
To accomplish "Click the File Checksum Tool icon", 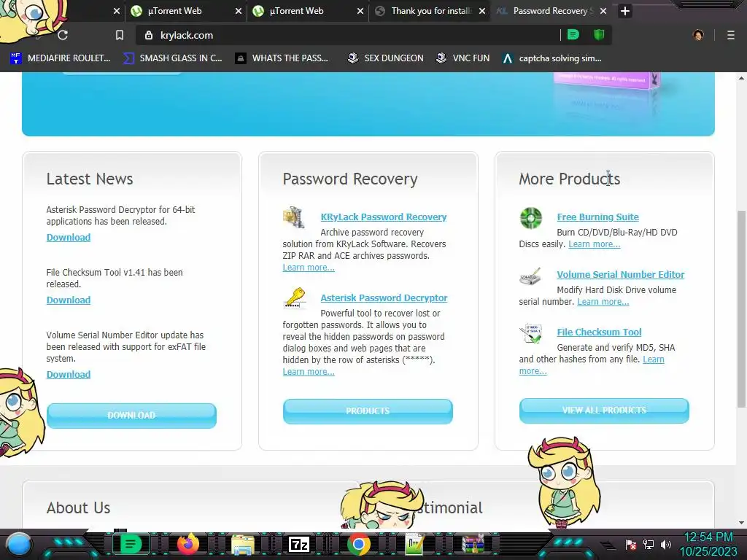I will (x=531, y=333).
